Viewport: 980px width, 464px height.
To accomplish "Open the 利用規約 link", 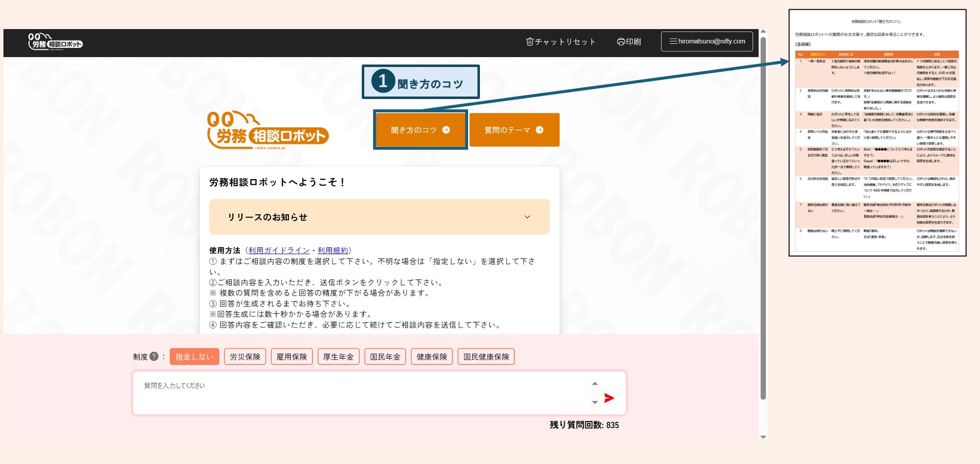I will [x=333, y=250].
